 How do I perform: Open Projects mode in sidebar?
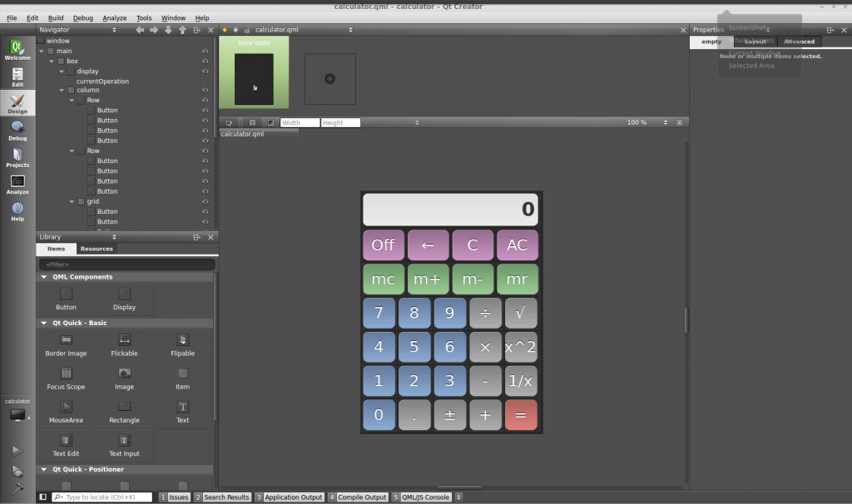pos(17,157)
